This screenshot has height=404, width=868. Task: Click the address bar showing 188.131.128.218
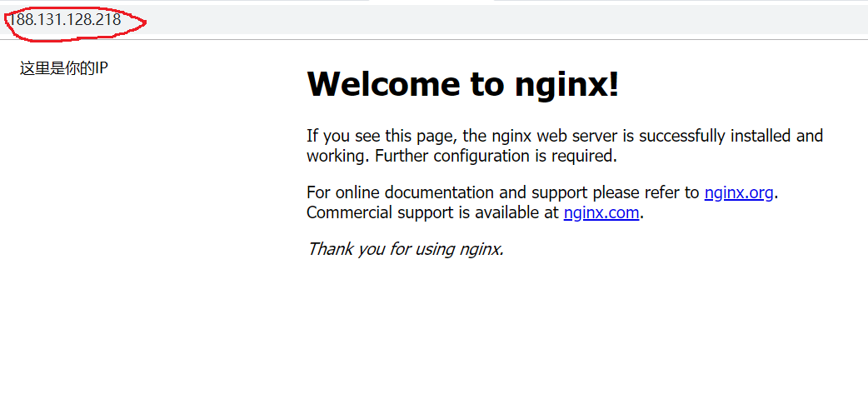click(434, 20)
